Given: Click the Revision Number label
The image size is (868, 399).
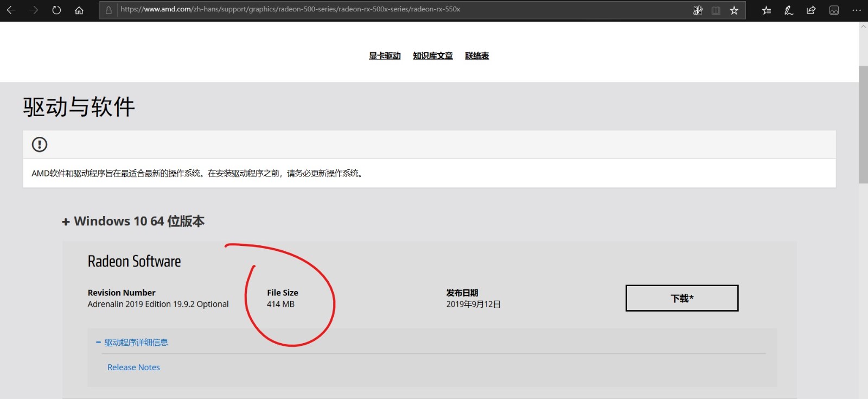Looking at the screenshot, I should click(122, 293).
